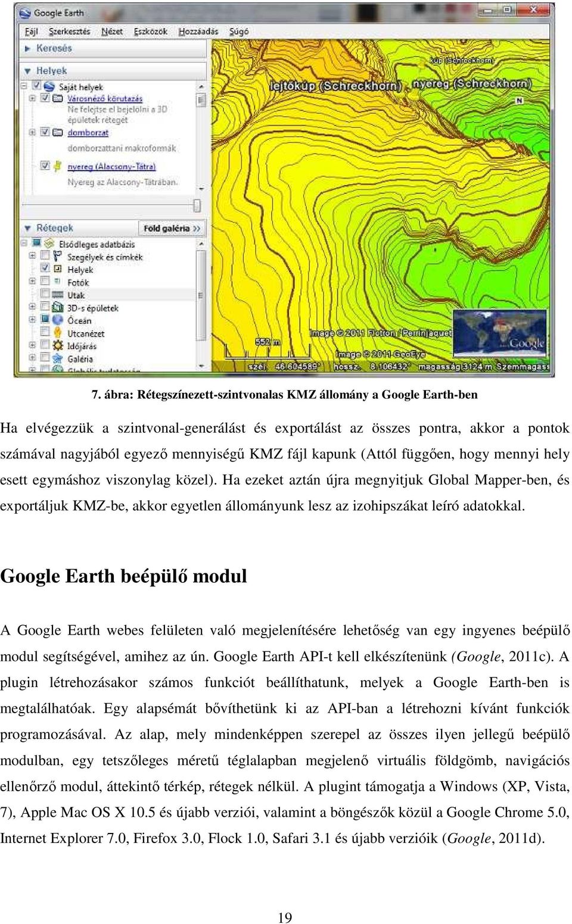
Task: Click the yellow pushpin icon of nyereg (Alacsony-Tátra)
Action: tap(58, 166)
